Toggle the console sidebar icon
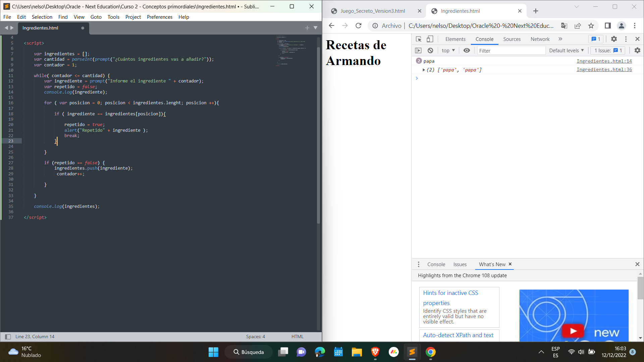This screenshot has width=644, height=362. [418, 51]
